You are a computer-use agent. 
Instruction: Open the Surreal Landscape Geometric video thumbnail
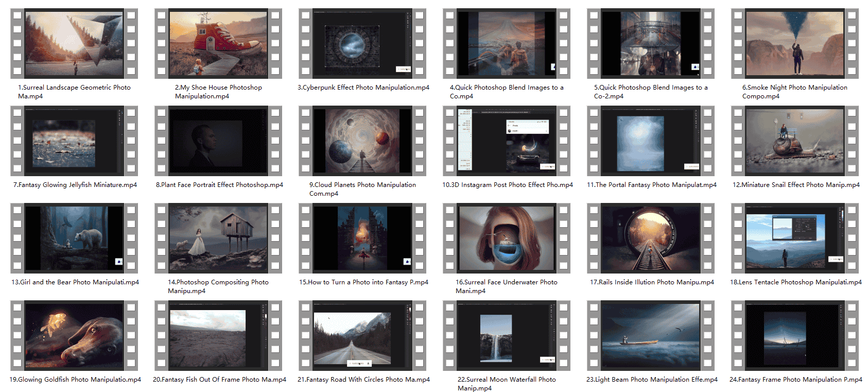pos(74,43)
